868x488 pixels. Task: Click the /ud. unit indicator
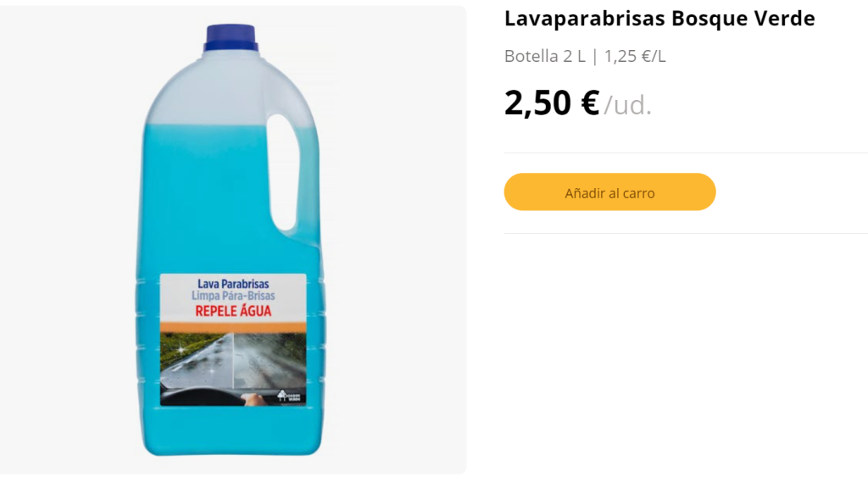pos(628,105)
